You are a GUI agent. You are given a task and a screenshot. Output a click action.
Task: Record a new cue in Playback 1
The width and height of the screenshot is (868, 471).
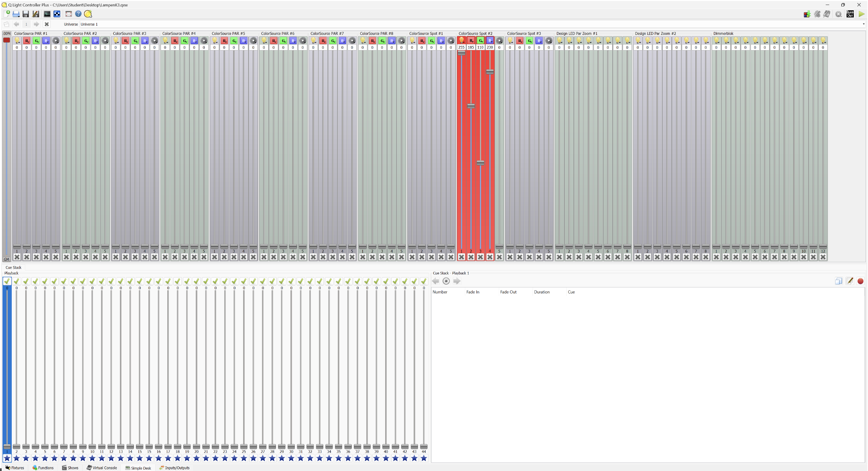[x=860, y=281]
